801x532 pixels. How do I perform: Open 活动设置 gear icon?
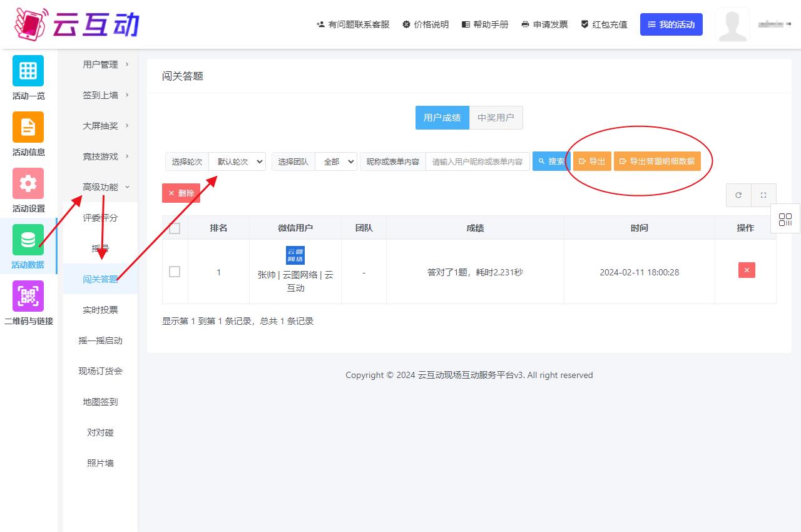tap(28, 183)
